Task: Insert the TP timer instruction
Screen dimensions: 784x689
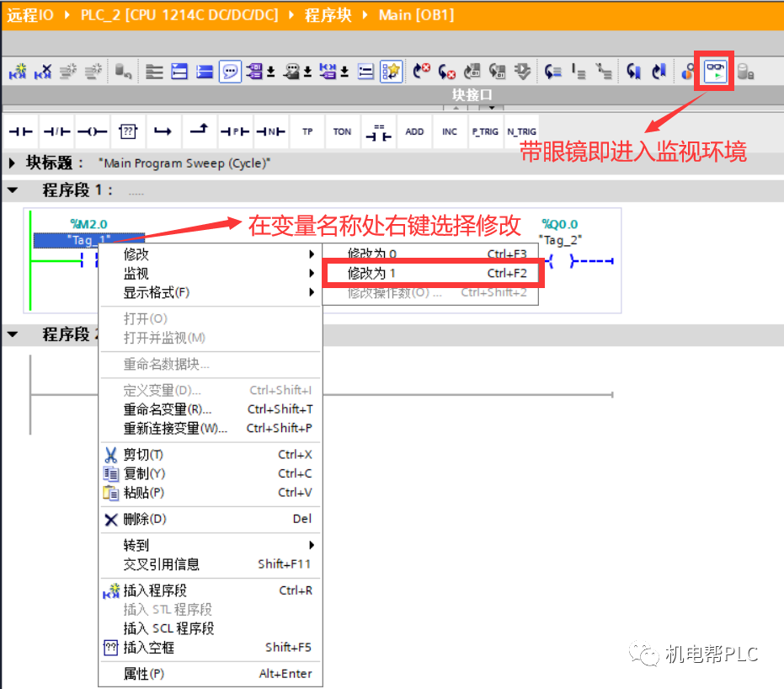Action: tap(307, 131)
